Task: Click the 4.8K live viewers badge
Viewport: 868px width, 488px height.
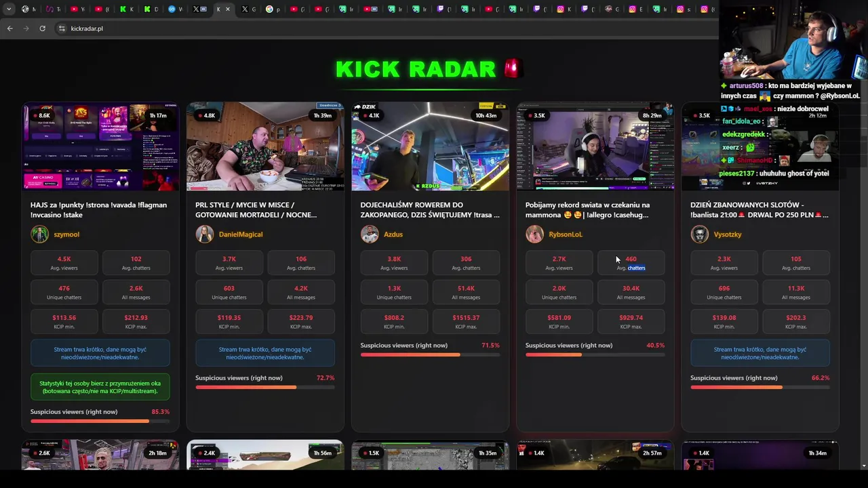Action: pos(205,115)
